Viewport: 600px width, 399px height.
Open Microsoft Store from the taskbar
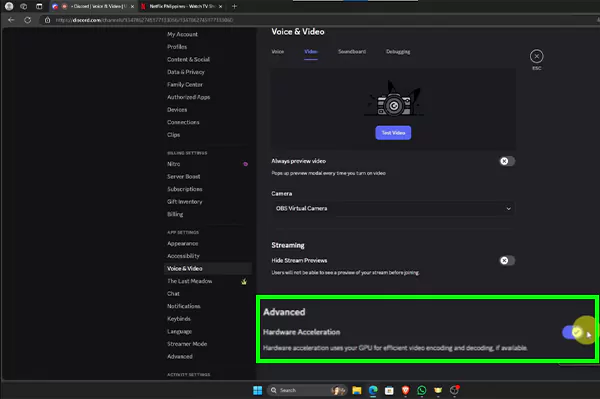tap(389, 390)
